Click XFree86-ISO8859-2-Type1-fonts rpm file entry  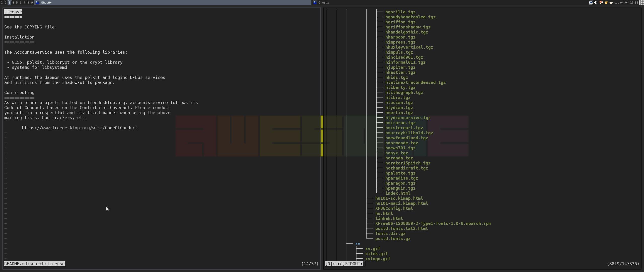pyautogui.click(x=433, y=223)
